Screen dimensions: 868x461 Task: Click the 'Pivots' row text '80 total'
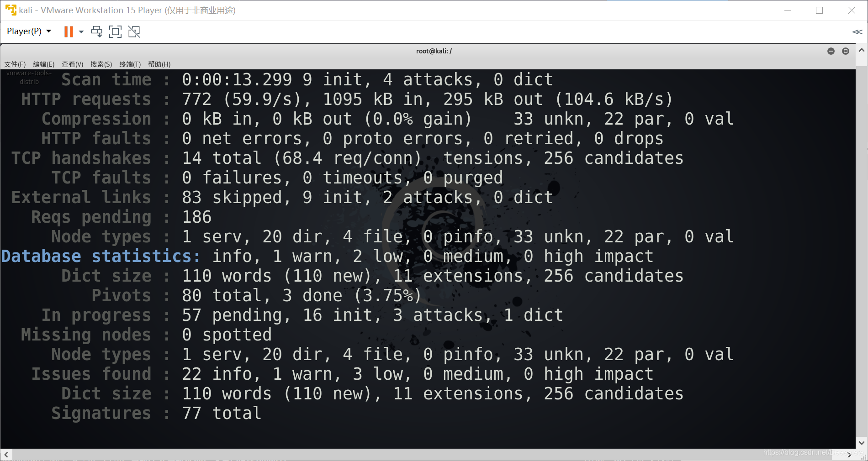click(222, 295)
